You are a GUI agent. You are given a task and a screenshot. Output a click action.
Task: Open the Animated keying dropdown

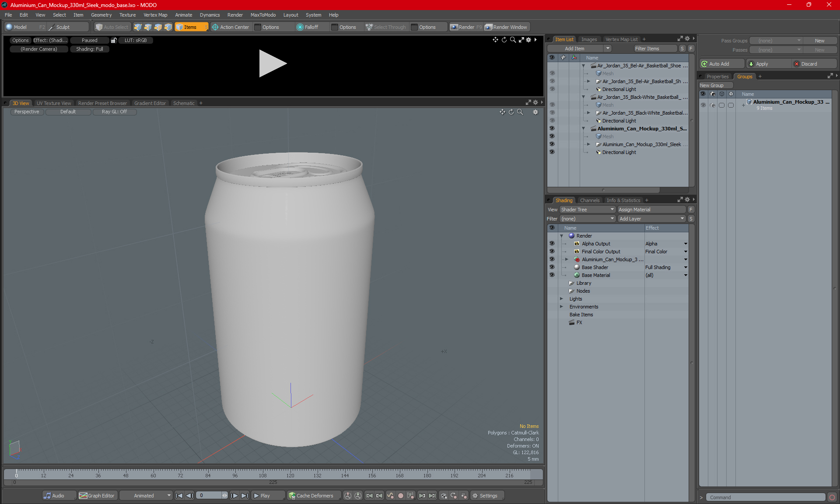[x=146, y=496]
